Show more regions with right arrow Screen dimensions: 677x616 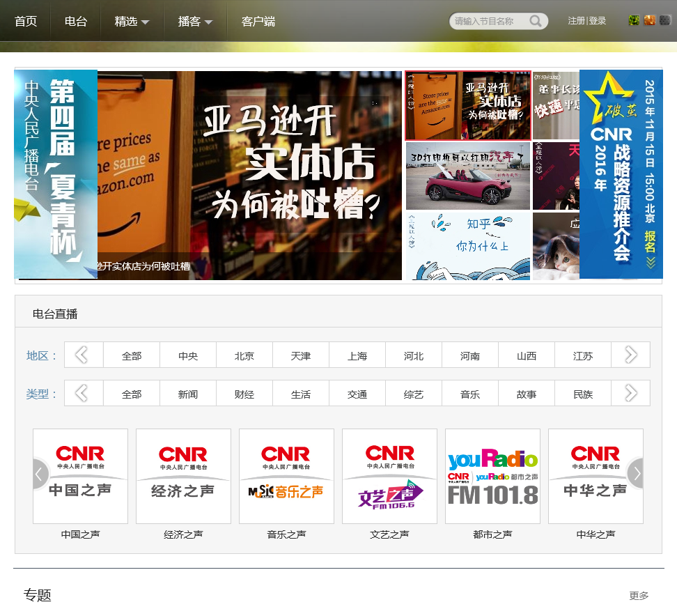[631, 355]
